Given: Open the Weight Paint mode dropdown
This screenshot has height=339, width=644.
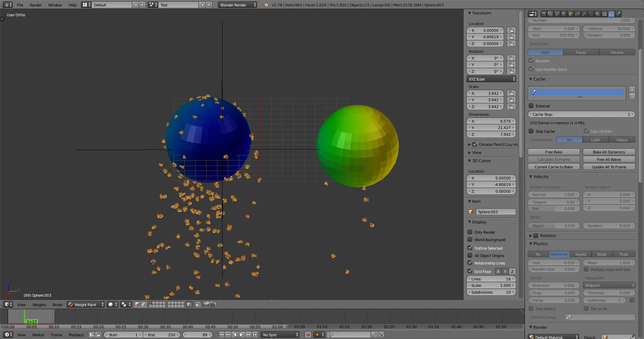Looking at the screenshot, I should (x=85, y=304).
